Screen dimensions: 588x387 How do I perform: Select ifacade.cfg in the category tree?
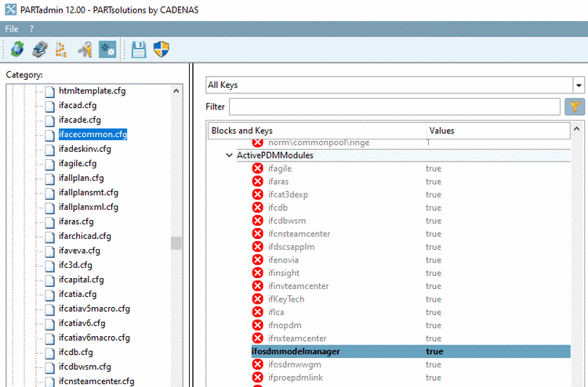pos(80,120)
